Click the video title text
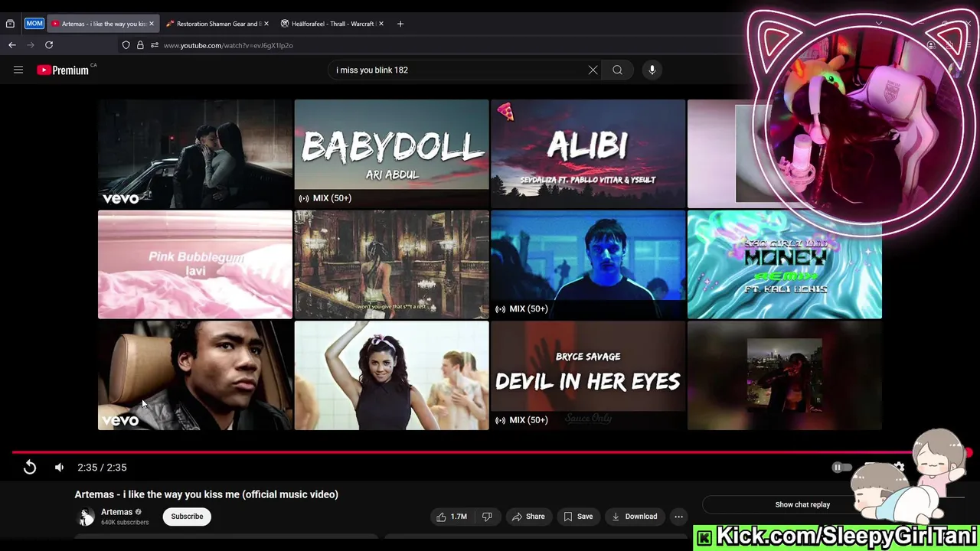The height and width of the screenshot is (551, 980). click(x=206, y=494)
